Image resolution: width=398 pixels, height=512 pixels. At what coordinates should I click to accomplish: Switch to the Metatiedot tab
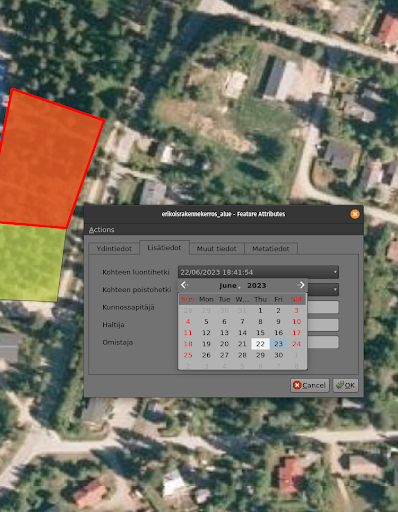(271, 249)
